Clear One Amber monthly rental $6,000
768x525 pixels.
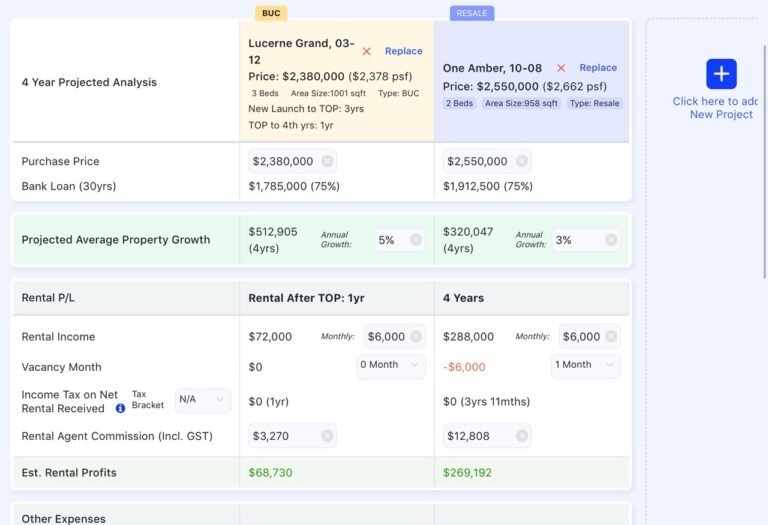pyautogui.click(x=611, y=336)
